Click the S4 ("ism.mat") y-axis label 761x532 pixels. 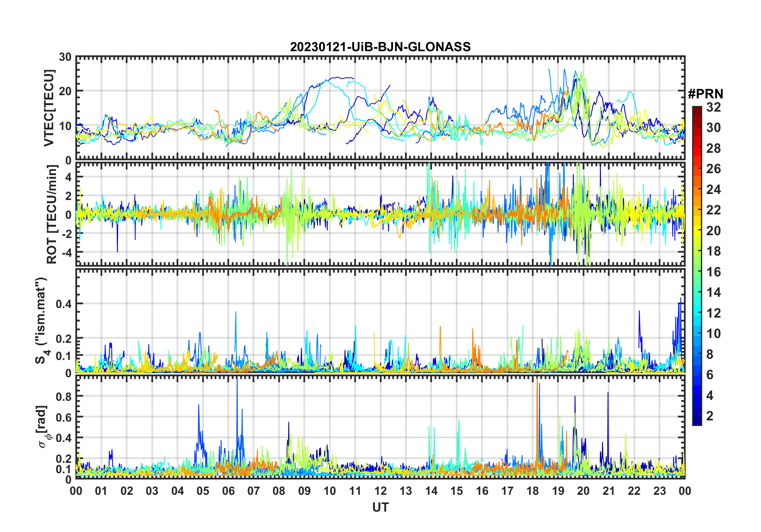point(42,320)
